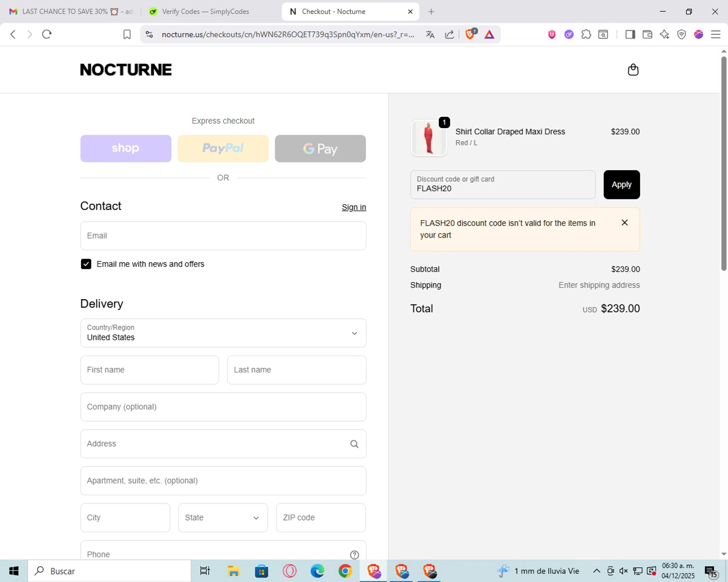Image resolution: width=728 pixels, height=582 pixels.
Task: Click the taskbar volume muted icon
Action: point(624,571)
